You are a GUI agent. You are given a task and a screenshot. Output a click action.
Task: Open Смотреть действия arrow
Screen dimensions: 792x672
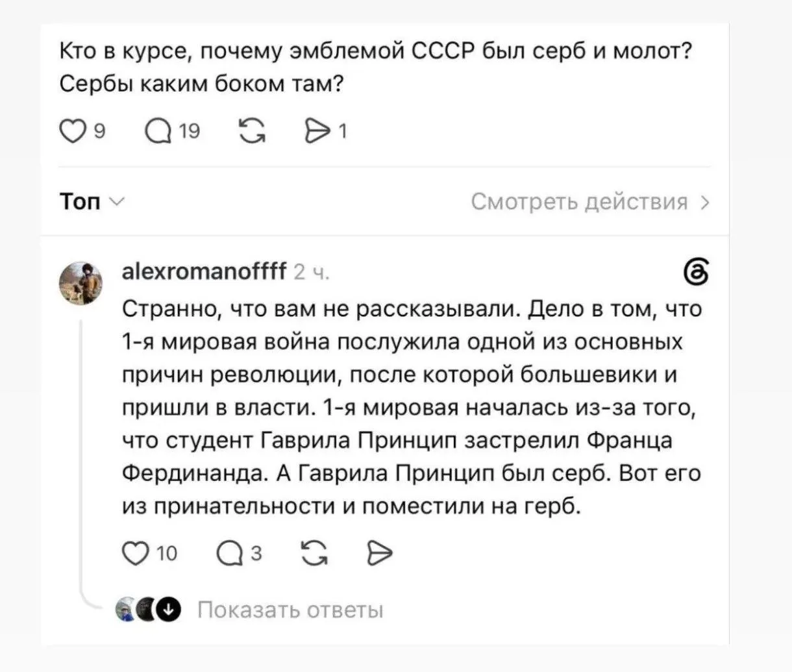pyautogui.click(x=706, y=203)
